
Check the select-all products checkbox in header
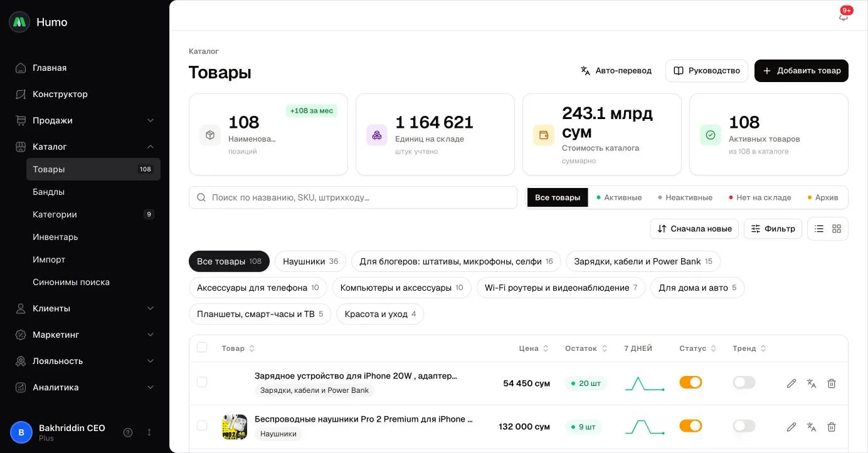[x=202, y=347]
